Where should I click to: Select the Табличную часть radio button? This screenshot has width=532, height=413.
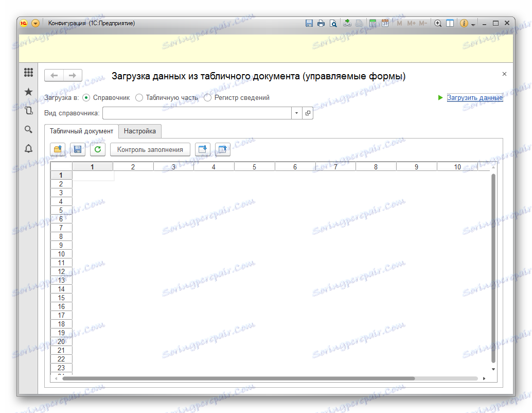coord(139,98)
